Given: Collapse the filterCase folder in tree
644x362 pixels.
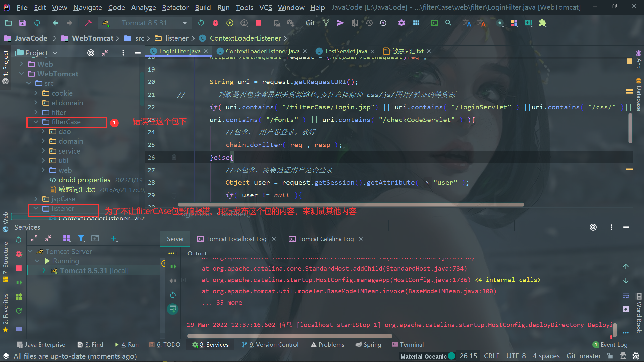Looking at the screenshot, I should pos(36,122).
